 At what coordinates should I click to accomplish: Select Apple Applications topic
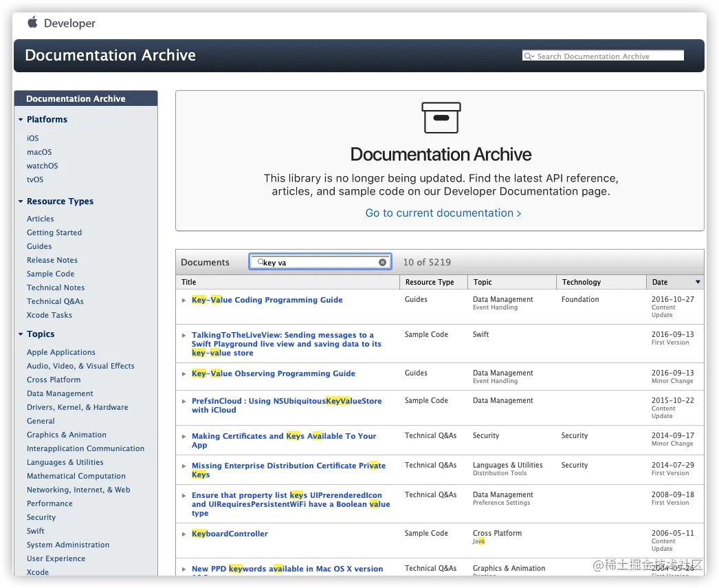61,352
